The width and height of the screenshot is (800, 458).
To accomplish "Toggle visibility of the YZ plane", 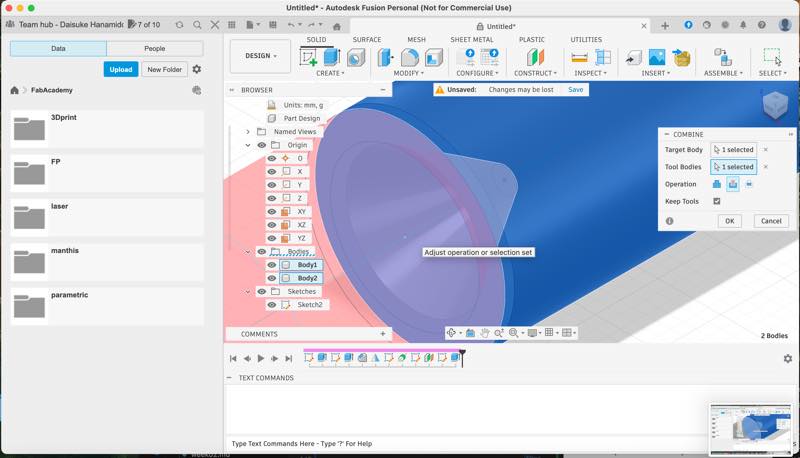I will tap(271, 238).
